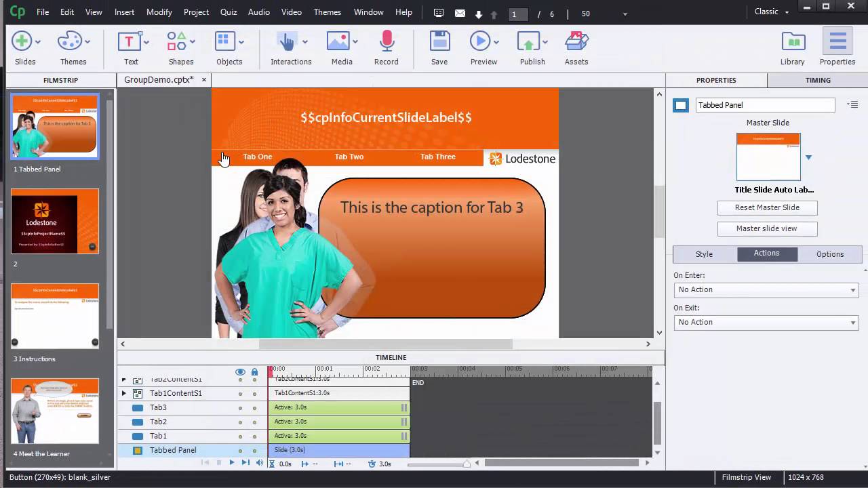Toggle visibility dot for Tab2 row

point(240,422)
